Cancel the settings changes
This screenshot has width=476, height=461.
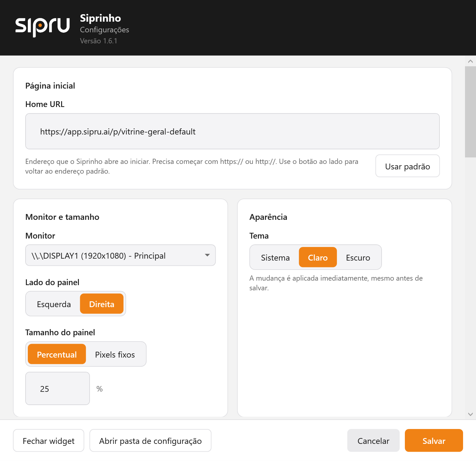point(373,441)
